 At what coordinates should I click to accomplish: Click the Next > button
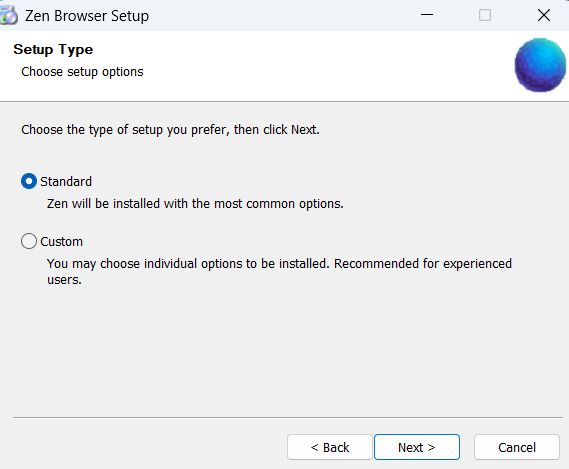[417, 447]
